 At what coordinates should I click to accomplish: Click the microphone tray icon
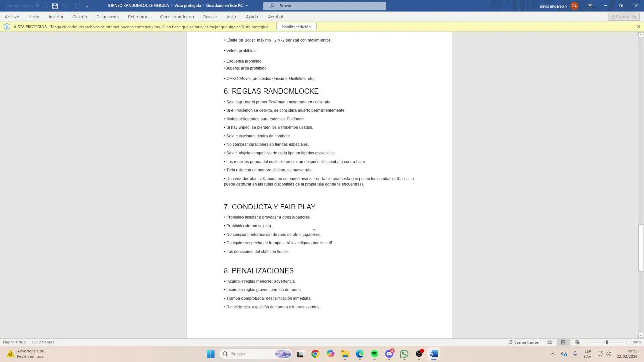pos(575,354)
